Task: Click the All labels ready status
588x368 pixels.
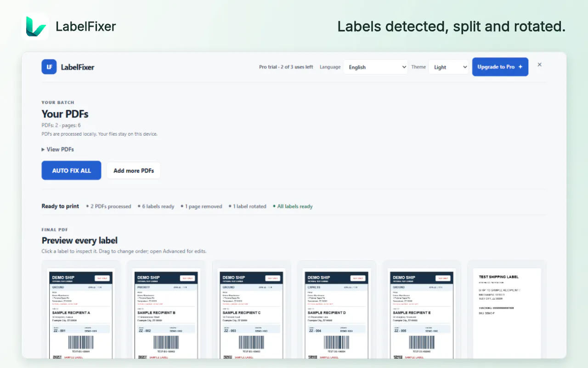Action: 293,207
